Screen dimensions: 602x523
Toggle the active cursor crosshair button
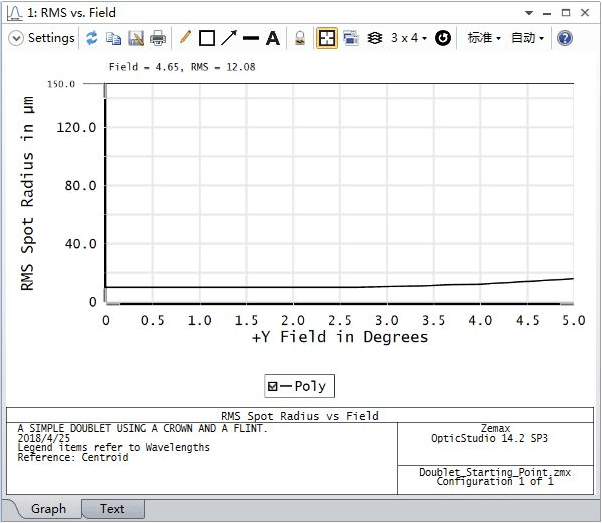[326, 38]
